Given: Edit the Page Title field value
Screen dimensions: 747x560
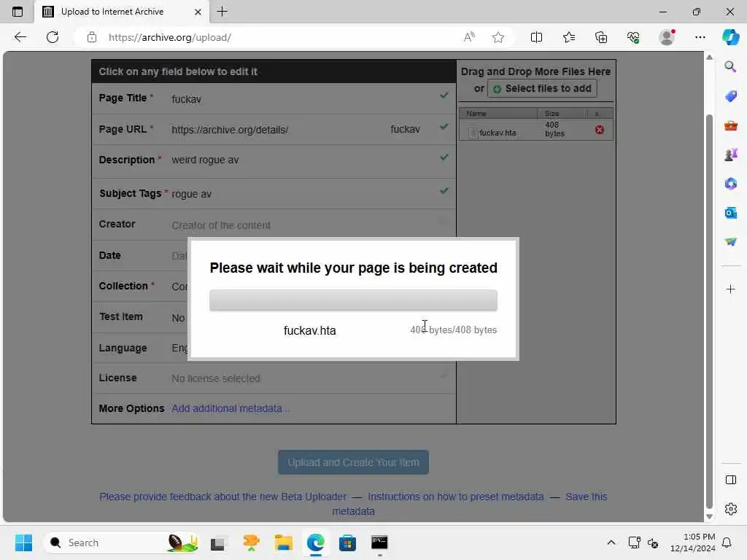Looking at the screenshot, I should point(186,99).
